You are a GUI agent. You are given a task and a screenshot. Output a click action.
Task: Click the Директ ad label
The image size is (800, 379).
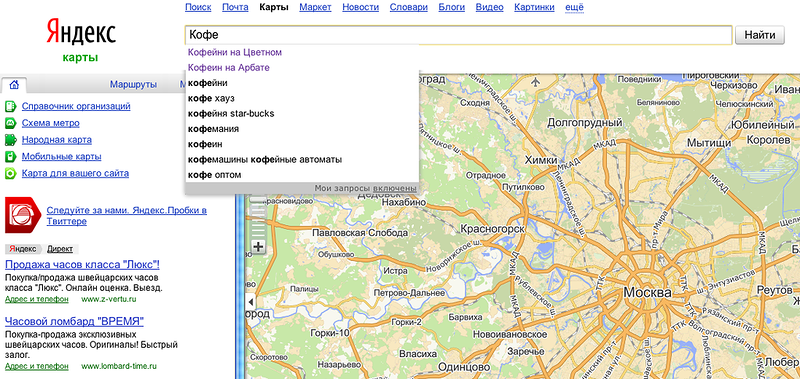click(60, 249)
